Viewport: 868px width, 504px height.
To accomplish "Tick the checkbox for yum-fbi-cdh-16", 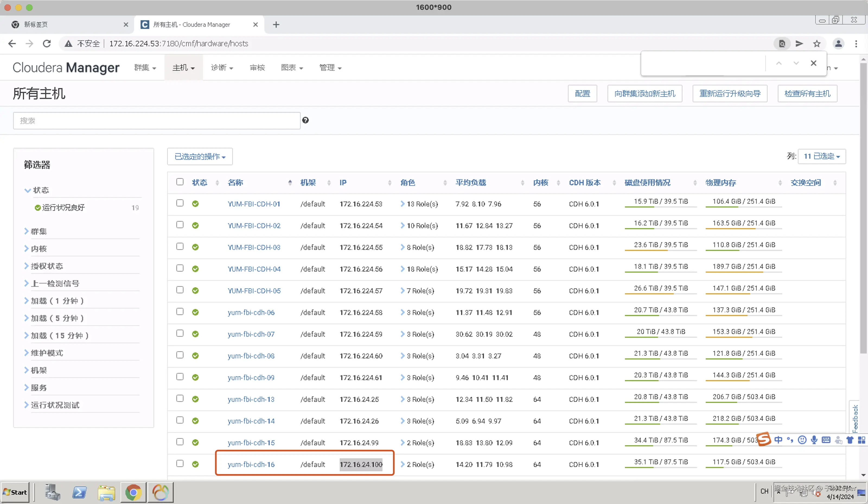I will coord(180,463).
